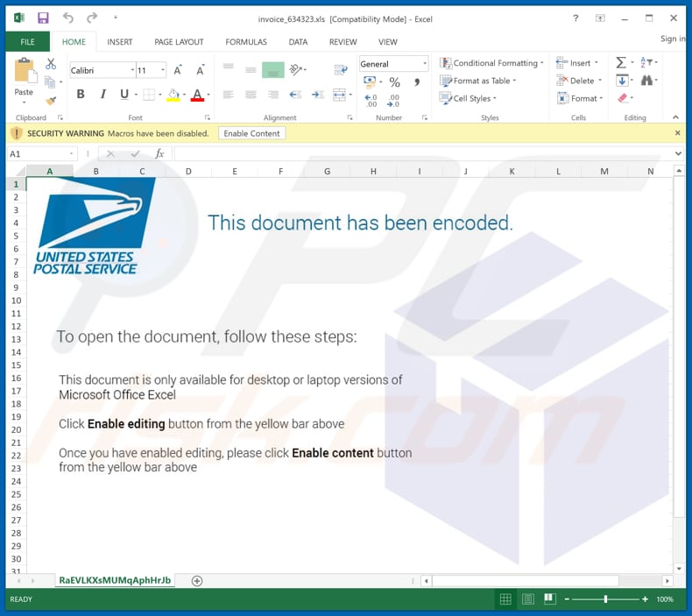Click the Orientation text angle icon
692x616 pixels.
(296, 69)
